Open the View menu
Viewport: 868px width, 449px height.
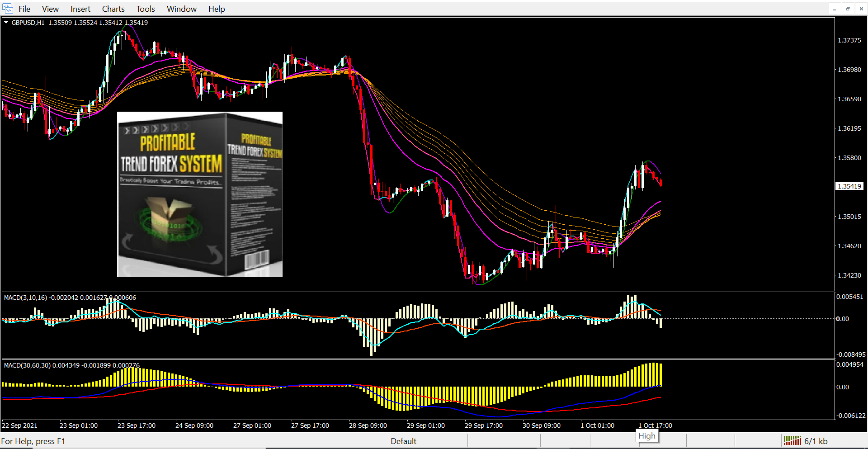50,9
